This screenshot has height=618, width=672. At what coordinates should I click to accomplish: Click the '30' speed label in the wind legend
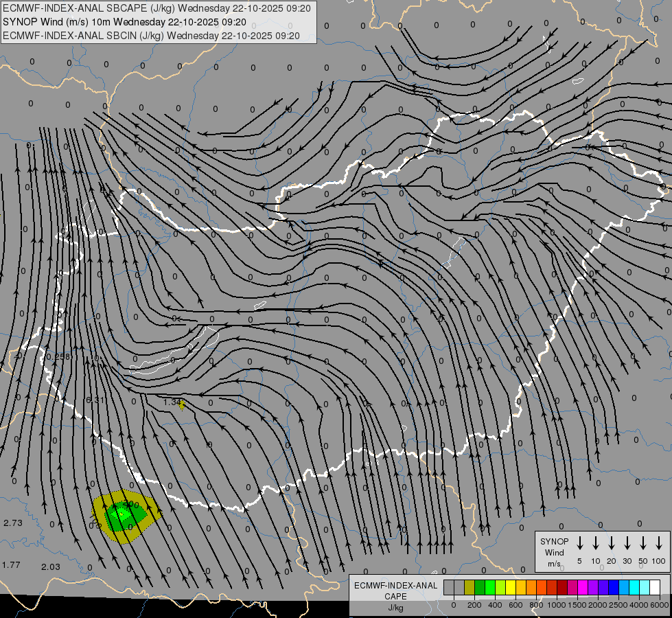627,561
